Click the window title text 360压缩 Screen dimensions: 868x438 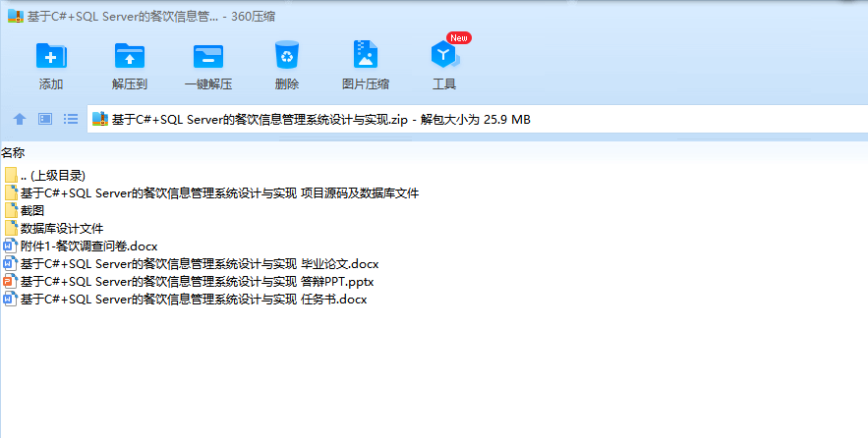tap(253, 17)
